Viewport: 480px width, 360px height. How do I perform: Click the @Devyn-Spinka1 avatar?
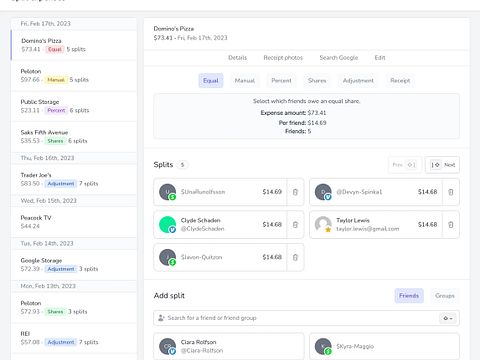[x=323, y=192]
